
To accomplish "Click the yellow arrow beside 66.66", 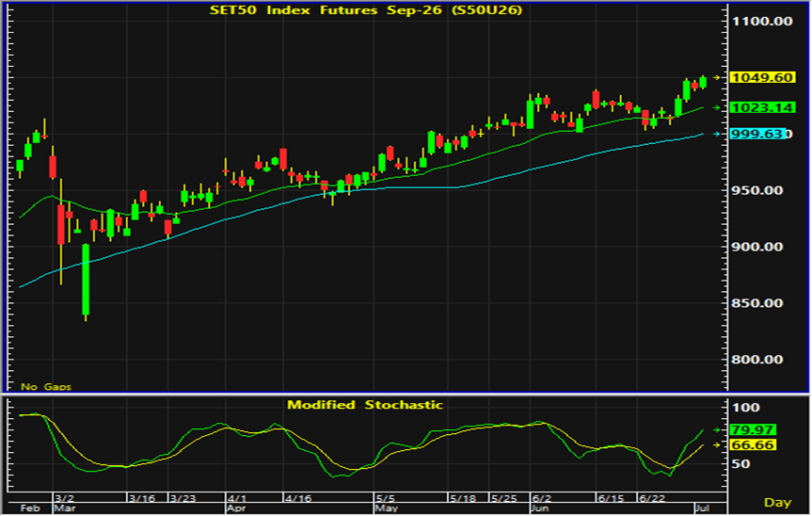I will [717, 445].
